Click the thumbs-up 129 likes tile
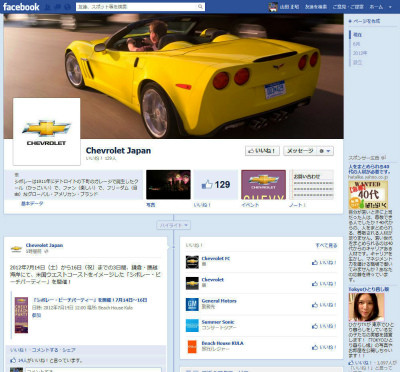This screenshot has width=400, height=372. 216,185
